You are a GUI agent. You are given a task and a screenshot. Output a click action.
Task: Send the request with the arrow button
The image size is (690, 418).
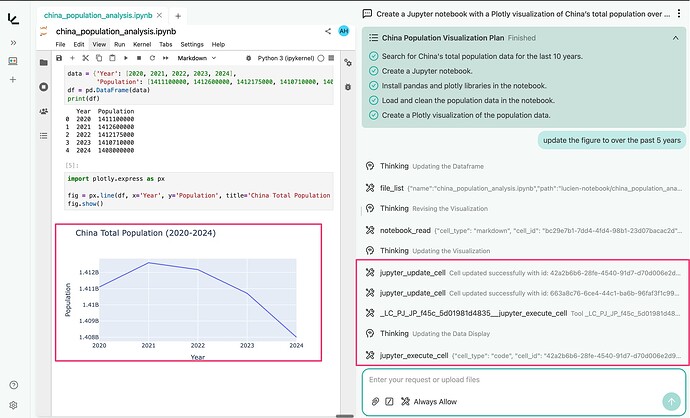click(671, 401)
